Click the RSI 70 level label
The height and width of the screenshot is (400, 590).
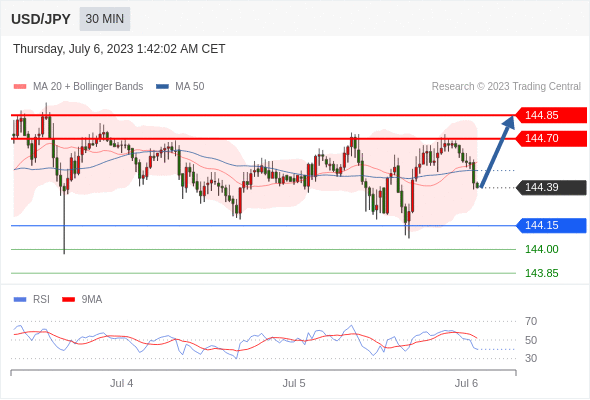pos(531,321)
